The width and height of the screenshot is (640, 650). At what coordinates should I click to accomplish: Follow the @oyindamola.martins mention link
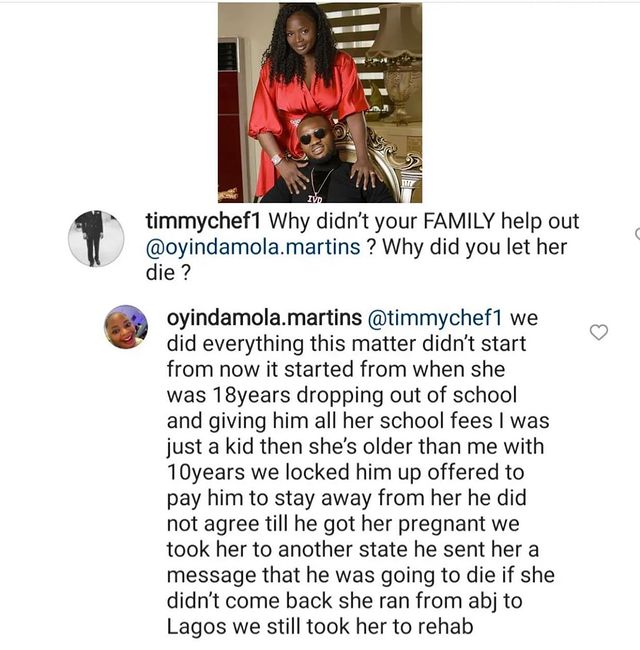253,247
